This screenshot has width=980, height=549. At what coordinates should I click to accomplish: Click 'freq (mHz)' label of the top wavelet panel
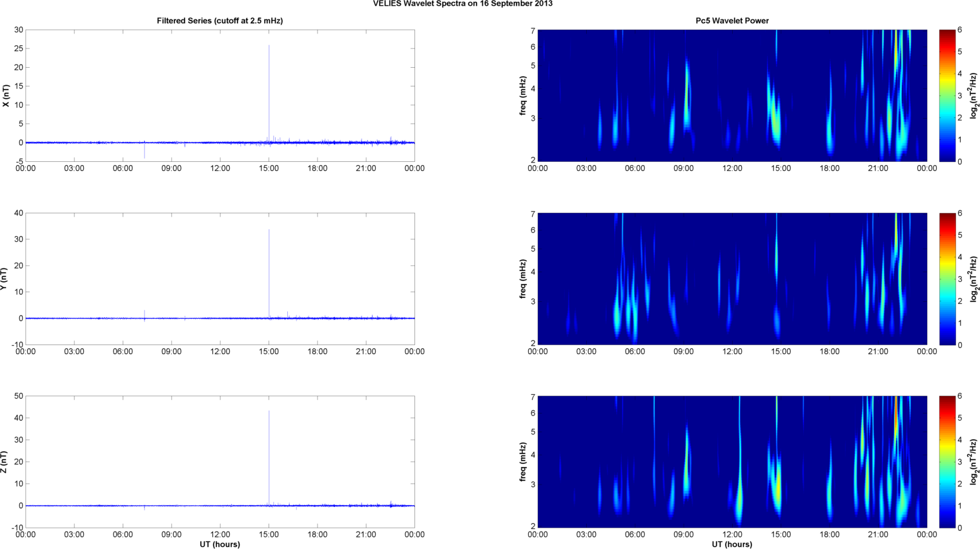(x=522, y=95)
